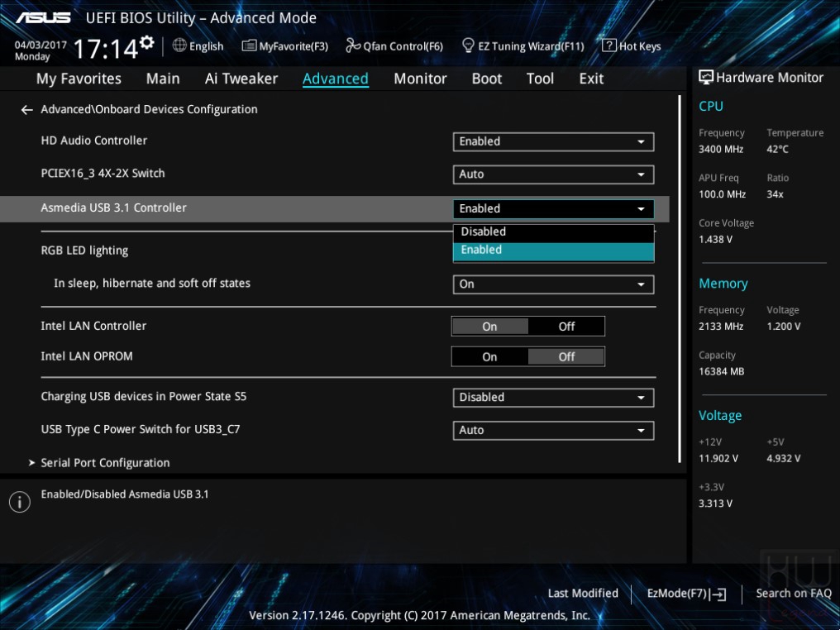840x630 pixels.
Task: Click the Version 2.17.1246 copyright text
Action: 419,616
